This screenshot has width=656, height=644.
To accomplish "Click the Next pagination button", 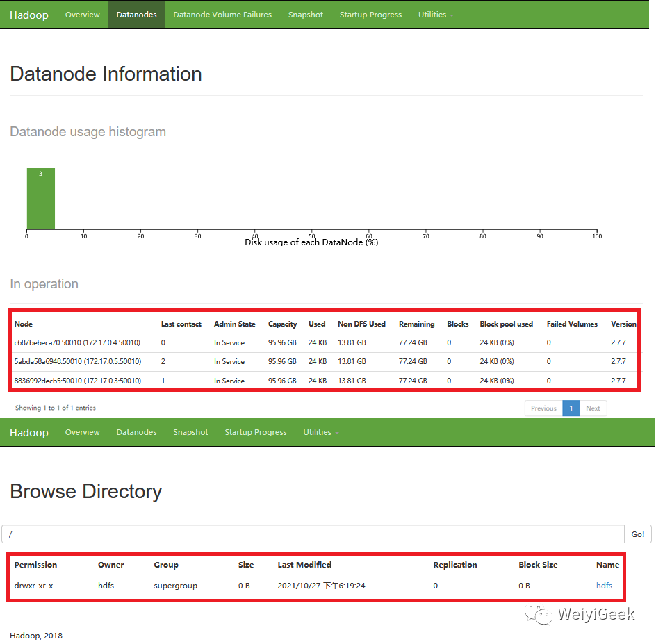I will [x=593, y=408].
